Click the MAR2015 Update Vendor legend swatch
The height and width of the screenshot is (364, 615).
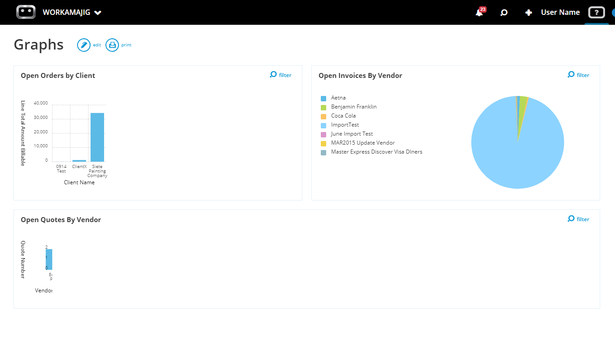pyautogui.click(x=323, y=143)
